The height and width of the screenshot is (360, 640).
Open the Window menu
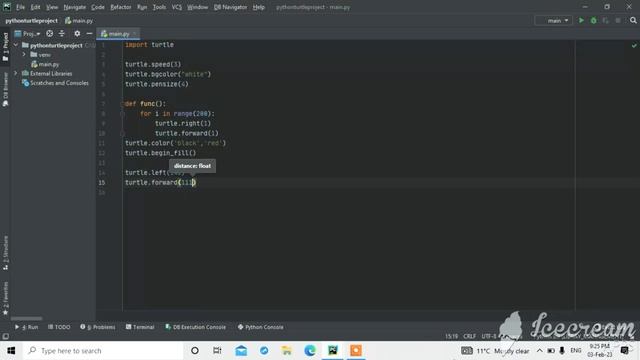point(198,7)
